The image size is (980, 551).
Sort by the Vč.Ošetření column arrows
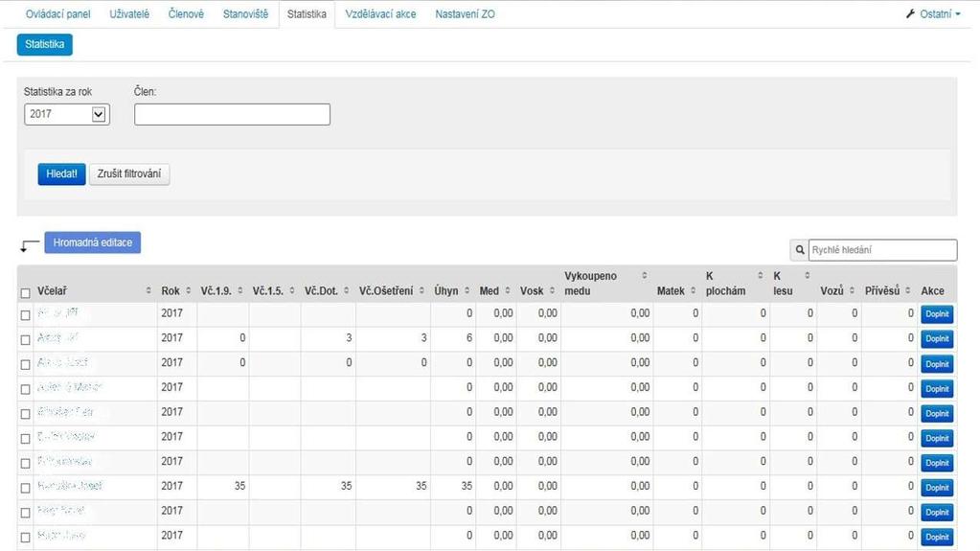click(422, 290)
